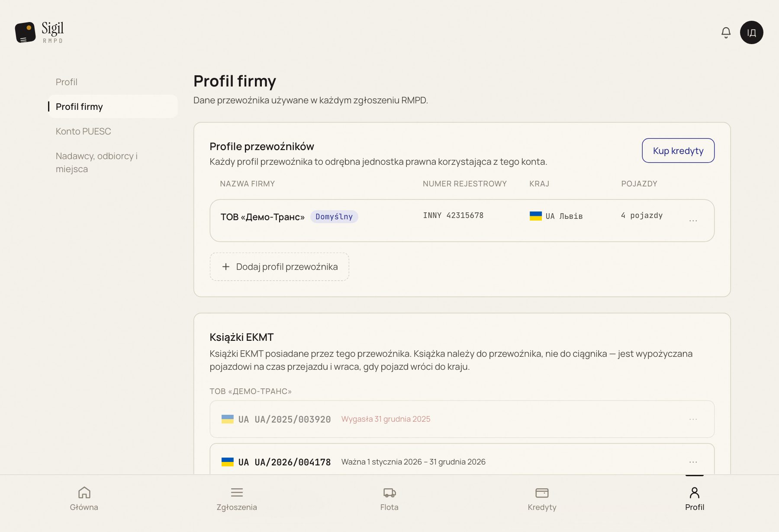Click the Domyślny badge
This screenshot has height=532, width=779.
pyautogui.click(x=334, y=217)
